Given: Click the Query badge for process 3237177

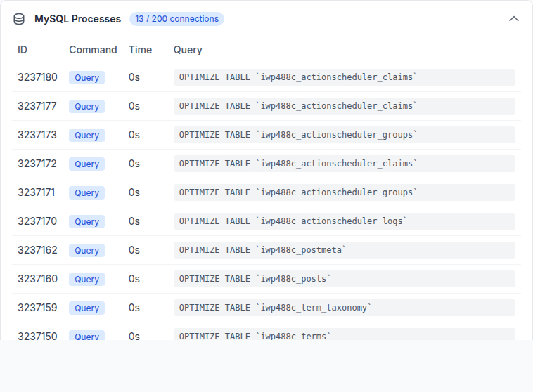Looking at the screenshot, I should click(x=86, y=106).
